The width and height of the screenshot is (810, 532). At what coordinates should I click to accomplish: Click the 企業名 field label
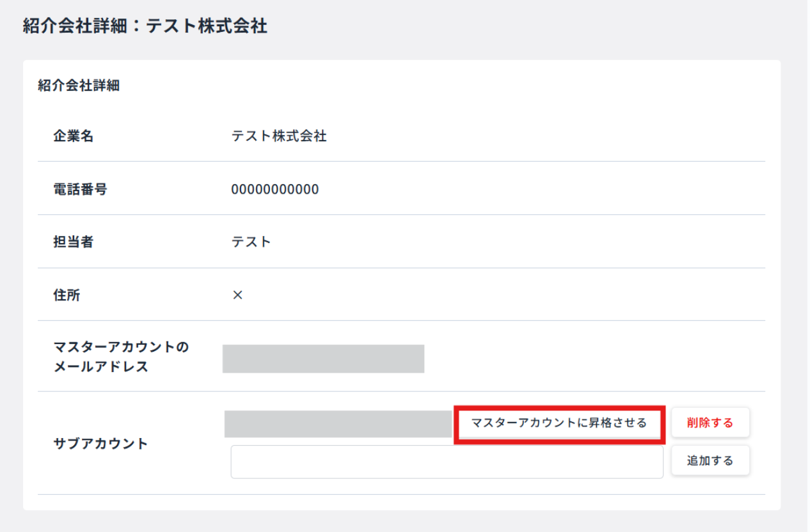click(x=70, y=135)
